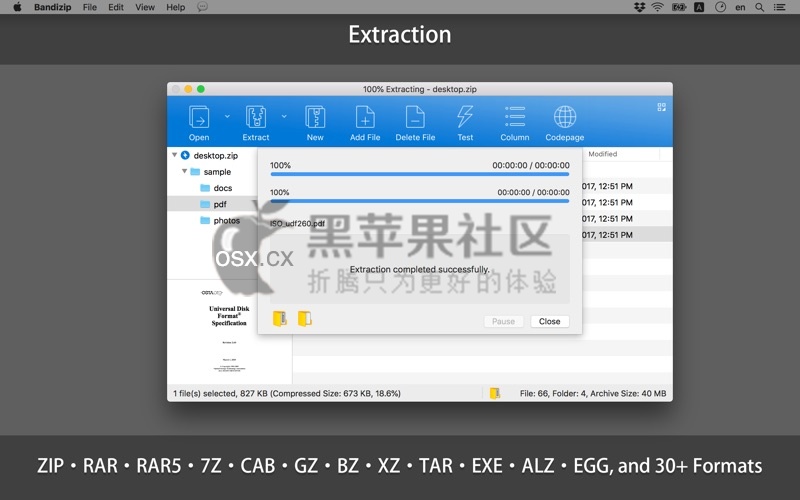Click the yellow archive icon in status bar
The height and width of the screenshot is (500, 800).
pyautogui.click(x=495, y=393)
